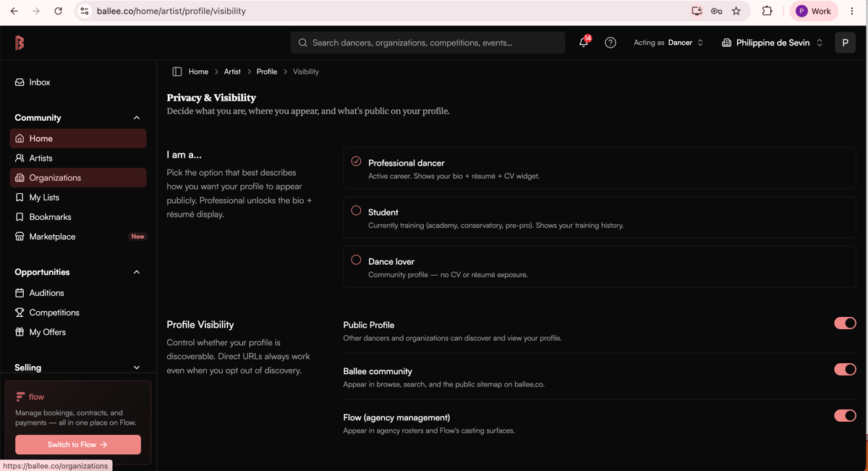Go to the Artist breadcrumb
The height and width of the screenshot is (471, 868).
pos(232,72)
